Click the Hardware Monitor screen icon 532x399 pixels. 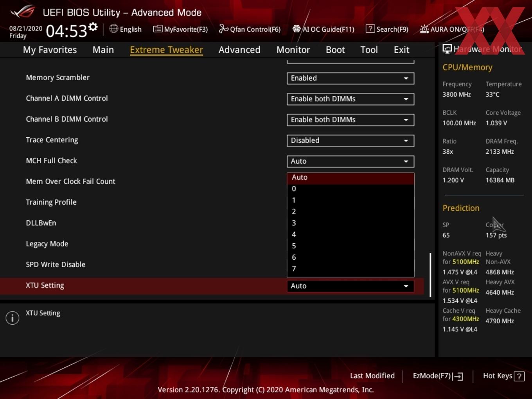tap(447, 49)
